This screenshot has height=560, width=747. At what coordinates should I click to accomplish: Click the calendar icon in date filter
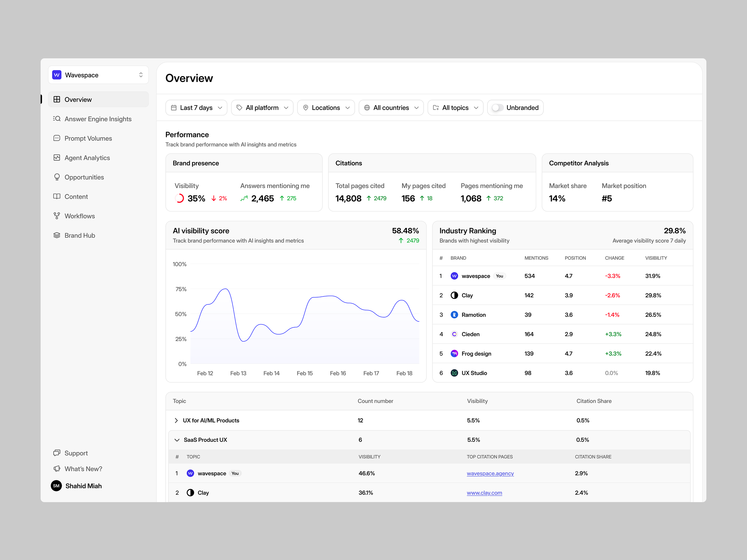coord(174,108)
